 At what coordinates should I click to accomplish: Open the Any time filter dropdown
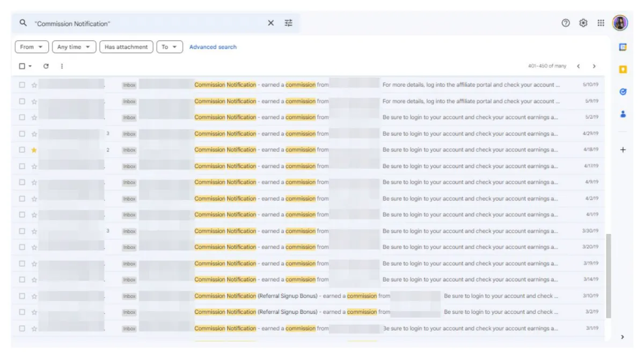pos(74,47)
